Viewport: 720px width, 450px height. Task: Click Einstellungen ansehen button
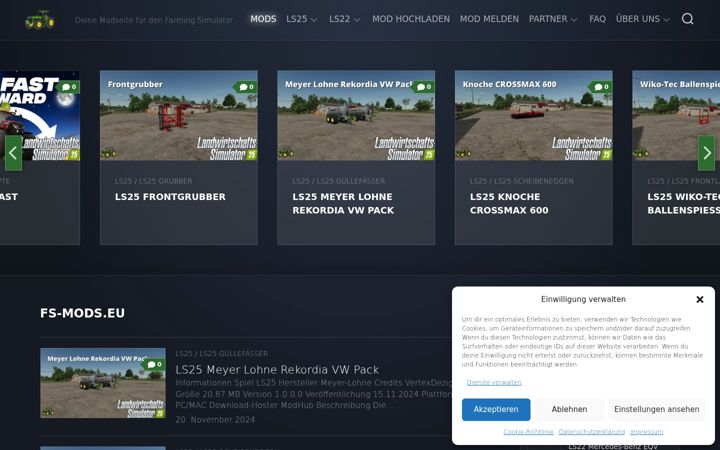point(657,409)
